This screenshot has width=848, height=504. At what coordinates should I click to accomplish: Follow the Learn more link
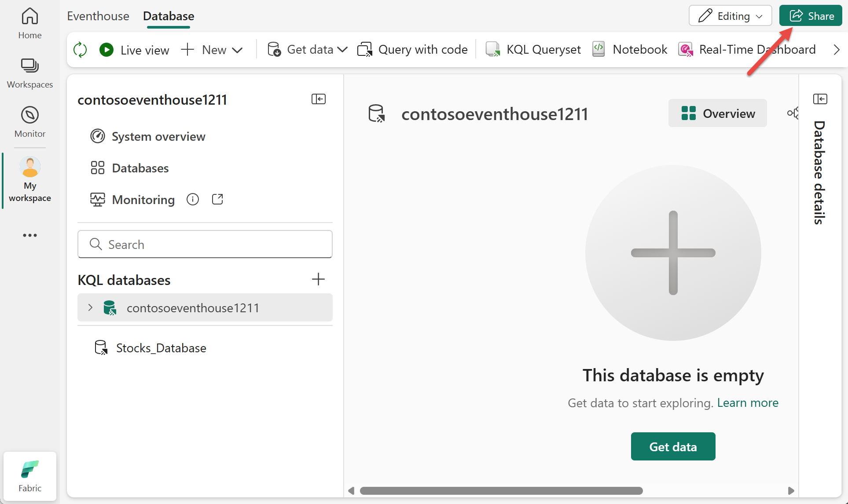point(748,402)
